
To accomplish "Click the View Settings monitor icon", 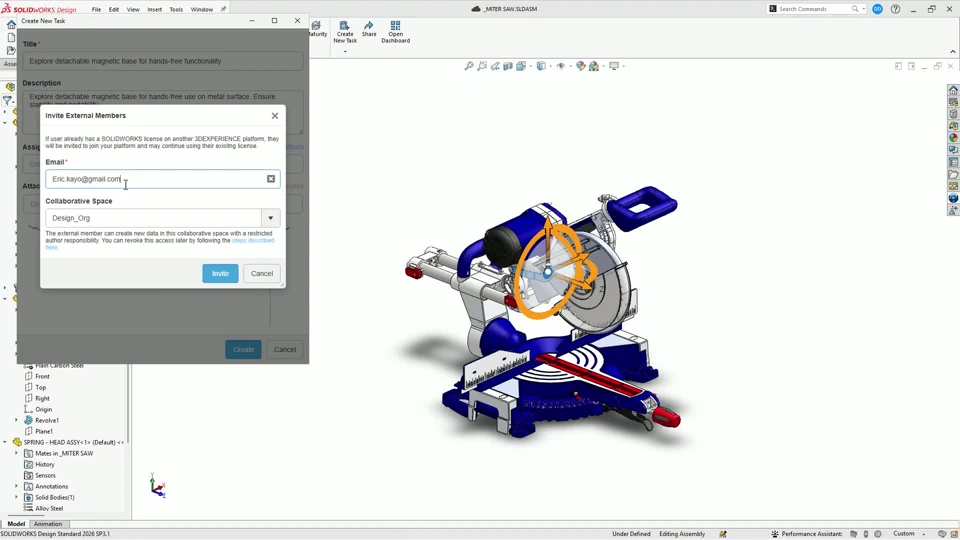I will (613, 66).
